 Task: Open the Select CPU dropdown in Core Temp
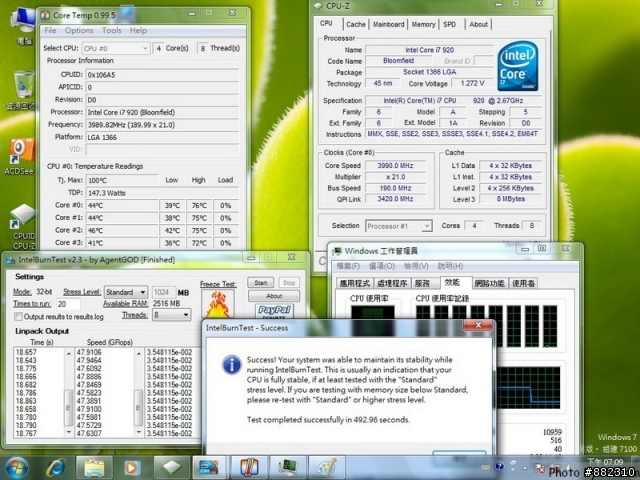116,49
